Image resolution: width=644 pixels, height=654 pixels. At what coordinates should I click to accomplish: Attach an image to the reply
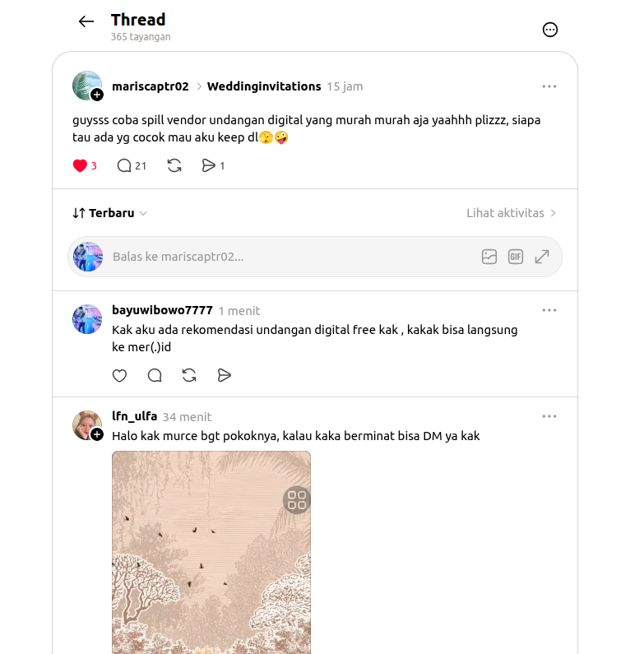pyautogui.click(x=489, y=257)
